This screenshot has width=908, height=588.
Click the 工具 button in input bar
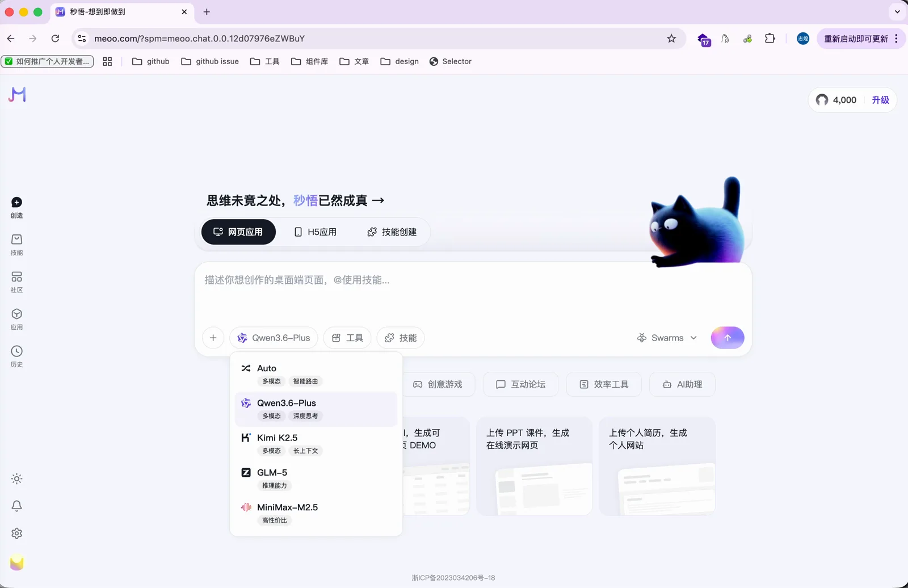[347, 338]
